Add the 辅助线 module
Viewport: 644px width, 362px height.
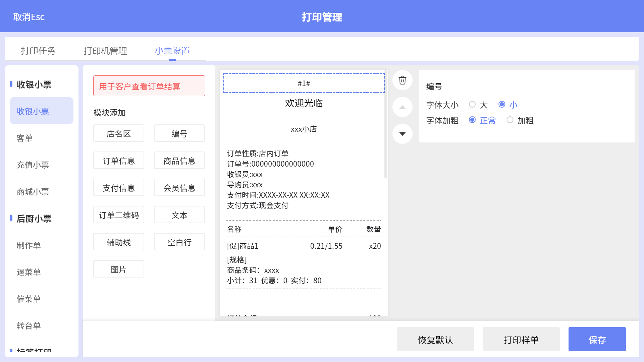tap(119, 242)
